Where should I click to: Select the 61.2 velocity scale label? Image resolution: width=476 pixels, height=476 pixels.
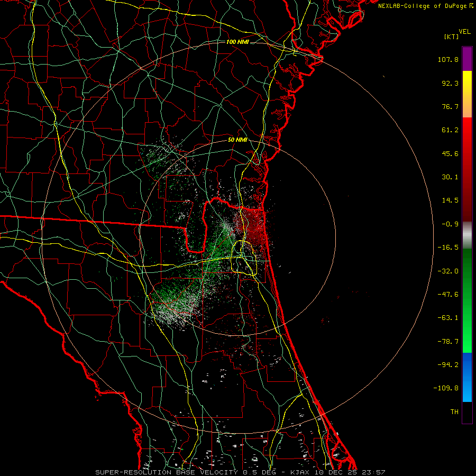tap(450, 130)
